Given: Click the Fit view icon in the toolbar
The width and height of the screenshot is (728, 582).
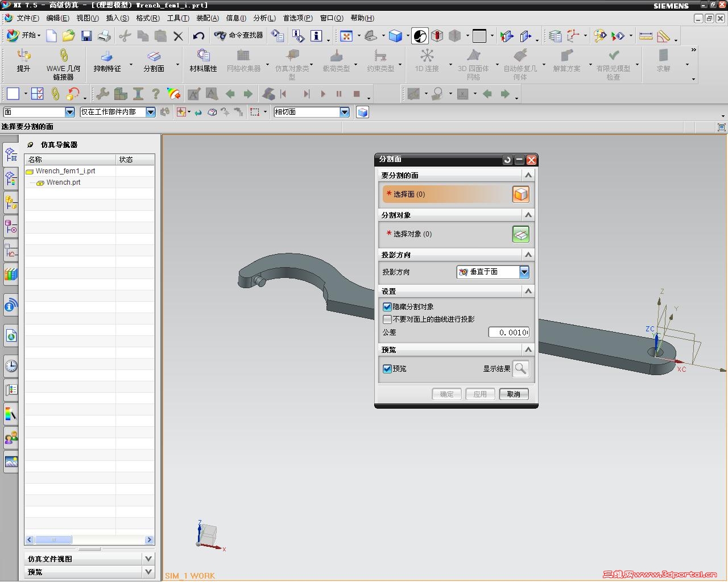Looking at the screenshot, I should (x=346, y=36).
